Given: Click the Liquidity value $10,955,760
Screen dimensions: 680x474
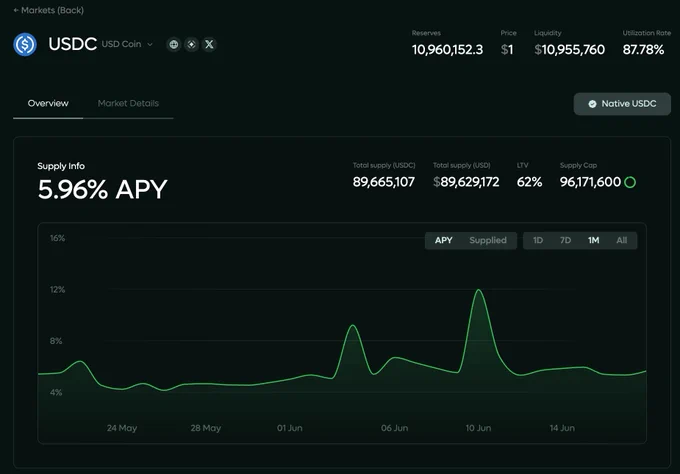Looking at the screenshot, I should tap(569, 49).
